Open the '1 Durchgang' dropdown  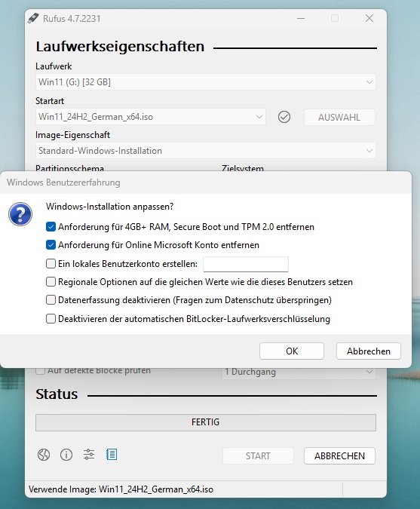point(299,372)
